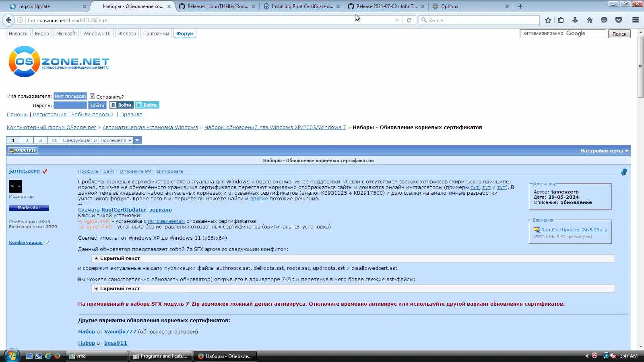Focus the Имя пользователя input field
This screenshot has height=362, width=644.
pos(70,96)
